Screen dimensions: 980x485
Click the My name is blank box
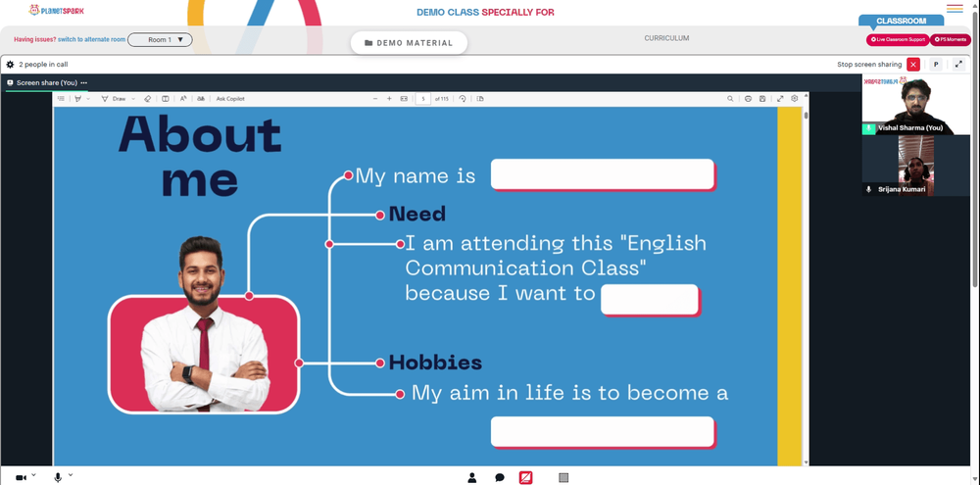[x=603, y=173]
